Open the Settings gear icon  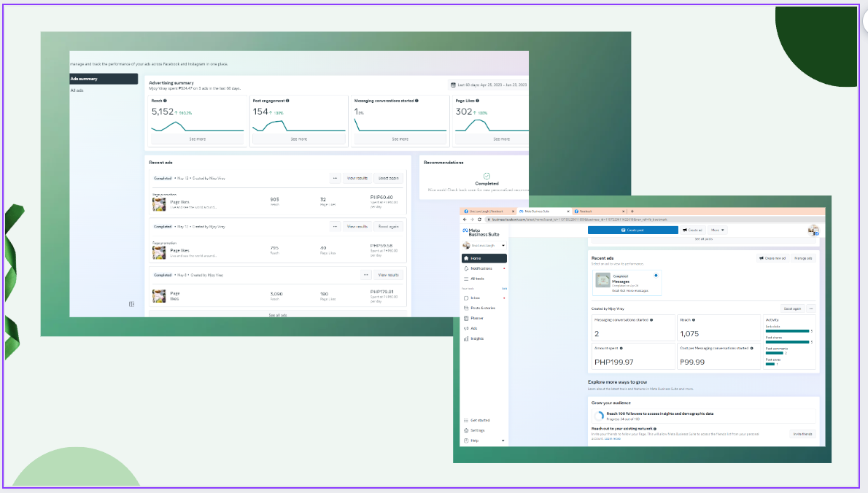click(x=466, y=430)
